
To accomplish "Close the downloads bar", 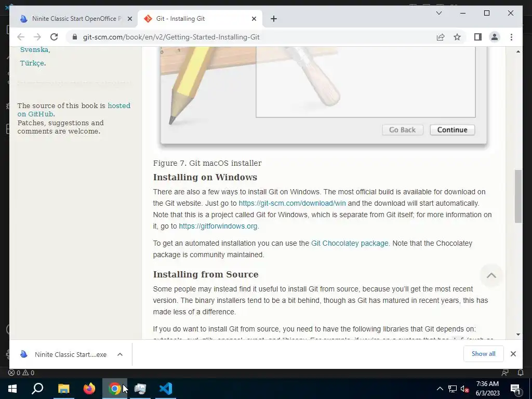I will pos(513,354).
